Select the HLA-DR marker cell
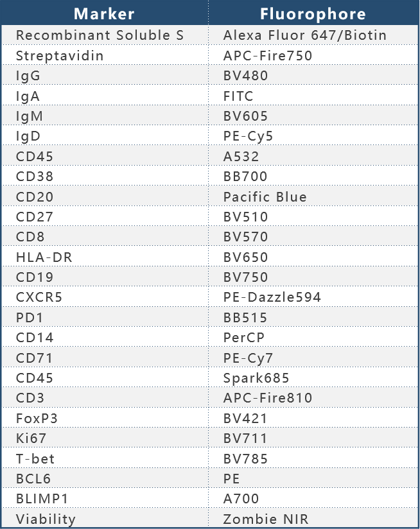420x529 pixels. 43,257
